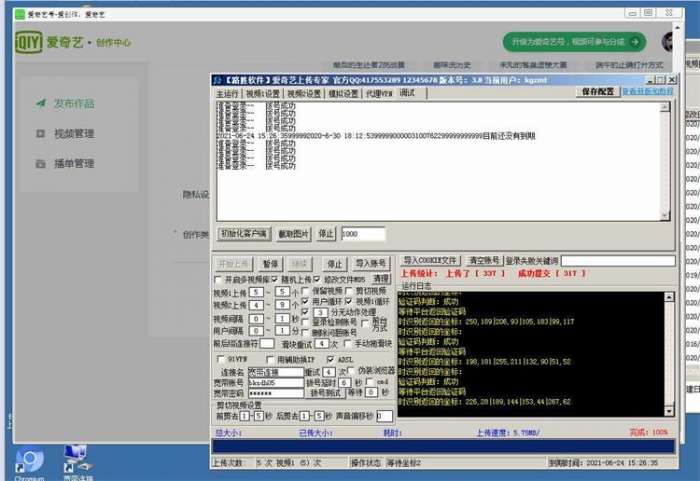
Task: Enable the 伪装浏览器 checkbox
Action: tap(351, 371)
